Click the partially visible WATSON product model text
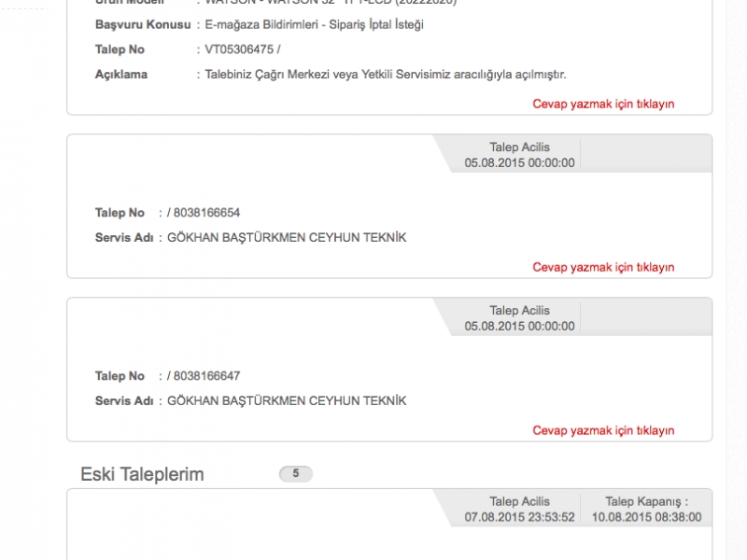Image resolution: width=747 pixels, height=560 pixels. 331,3
